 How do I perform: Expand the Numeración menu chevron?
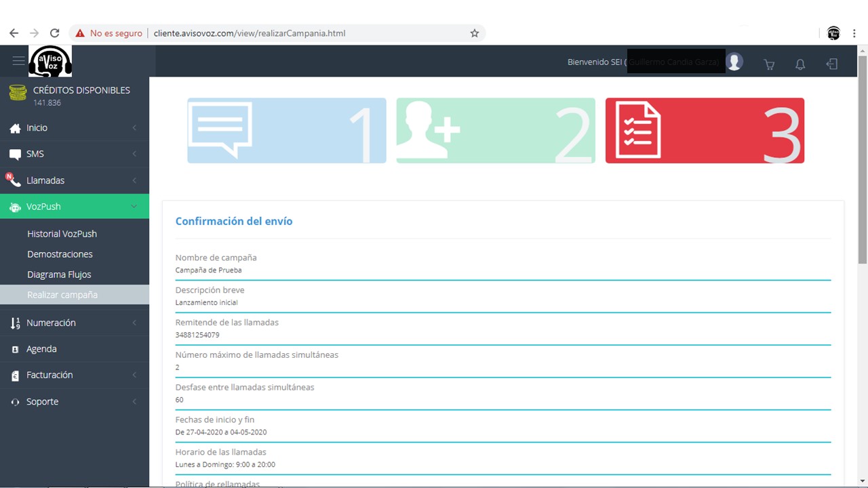coord(134,323)
